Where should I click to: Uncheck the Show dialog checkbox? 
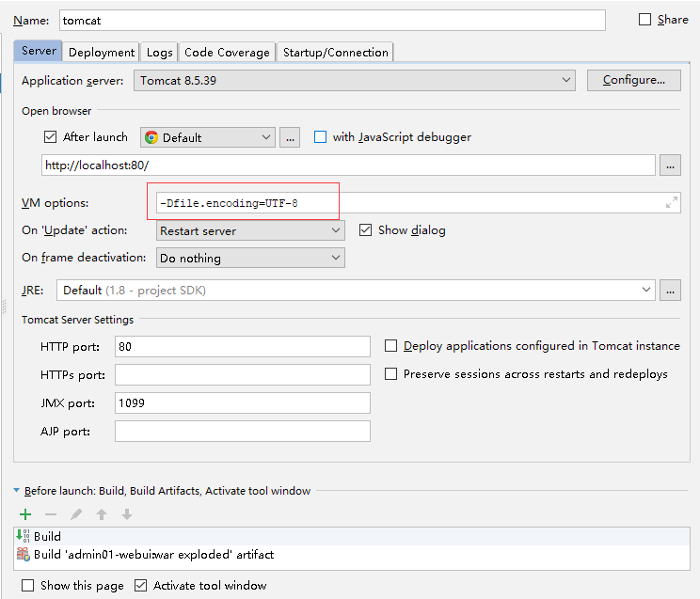365,229
